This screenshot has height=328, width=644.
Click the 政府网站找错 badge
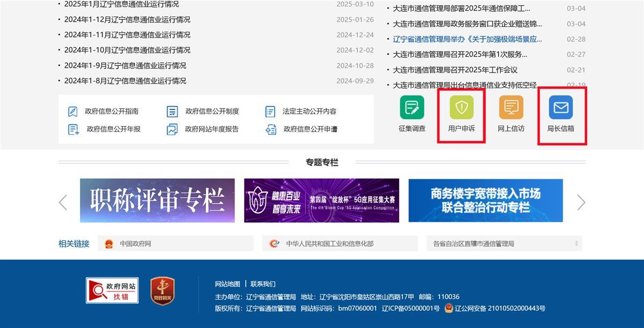click(x=112, y=290)
